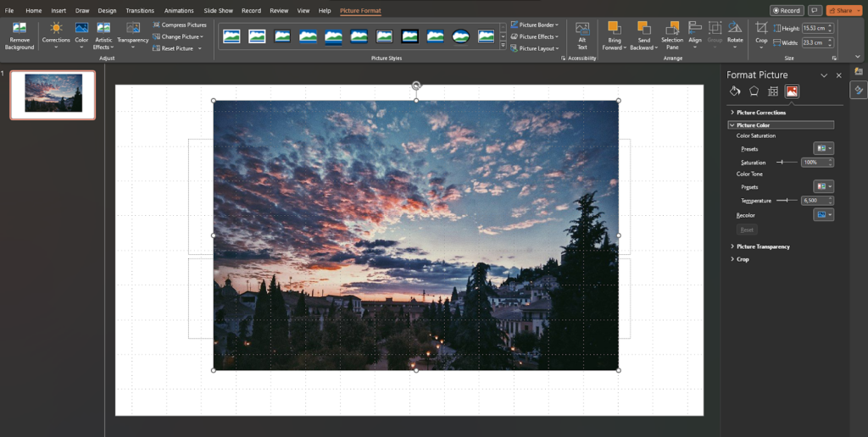Open Artistic Effects gallery
This screenshot has width=868, height=437.
point(103,36)
